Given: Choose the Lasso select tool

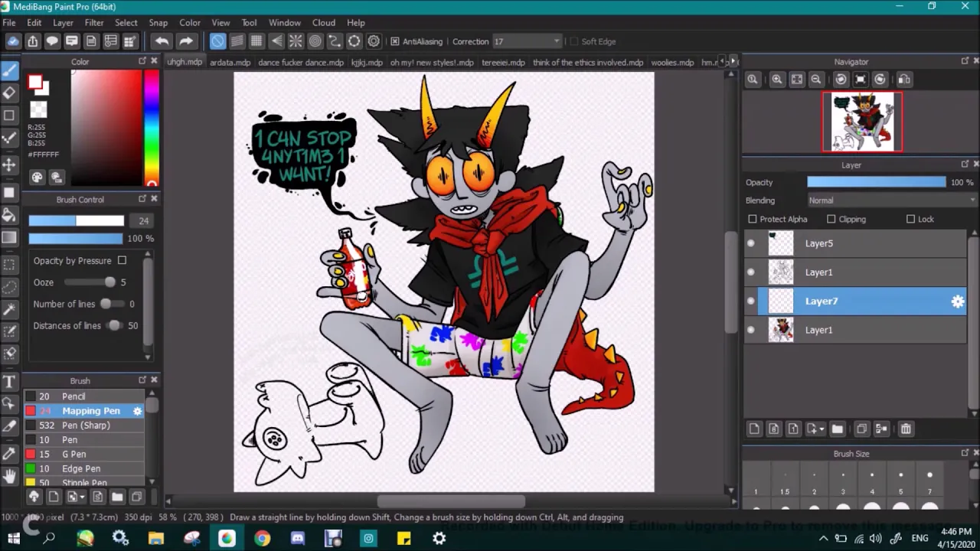Looking at the screenshot, I should (x=9, y=287).
